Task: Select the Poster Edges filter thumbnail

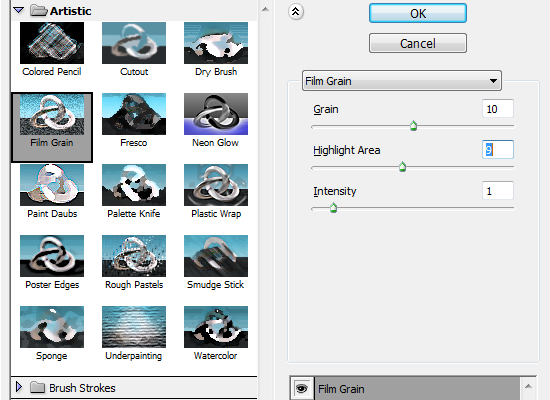Action: coord(52,256)
